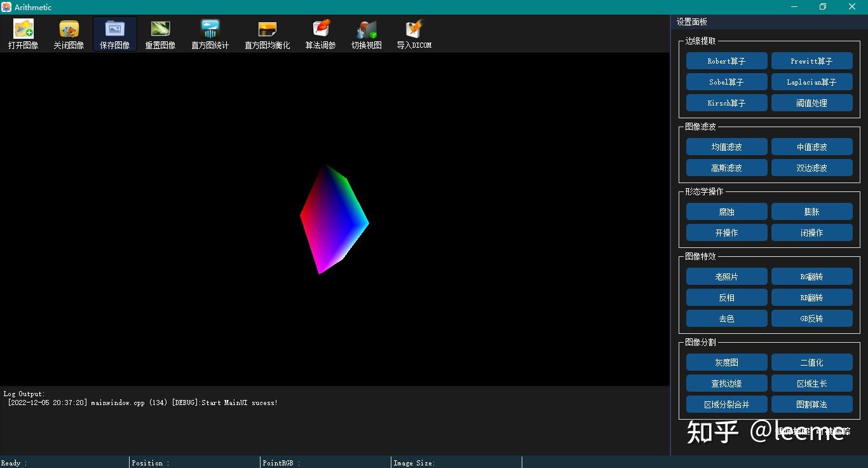Run the Laplacian算子 operator
The image size is (868, 468).
tap(812, 81)
